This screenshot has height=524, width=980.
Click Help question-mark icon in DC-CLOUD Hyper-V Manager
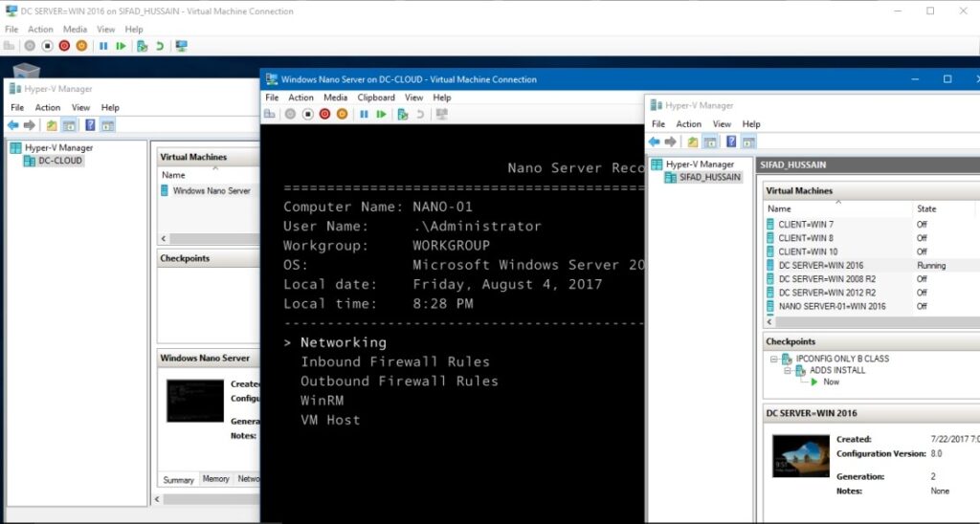[x=90, y=125]
